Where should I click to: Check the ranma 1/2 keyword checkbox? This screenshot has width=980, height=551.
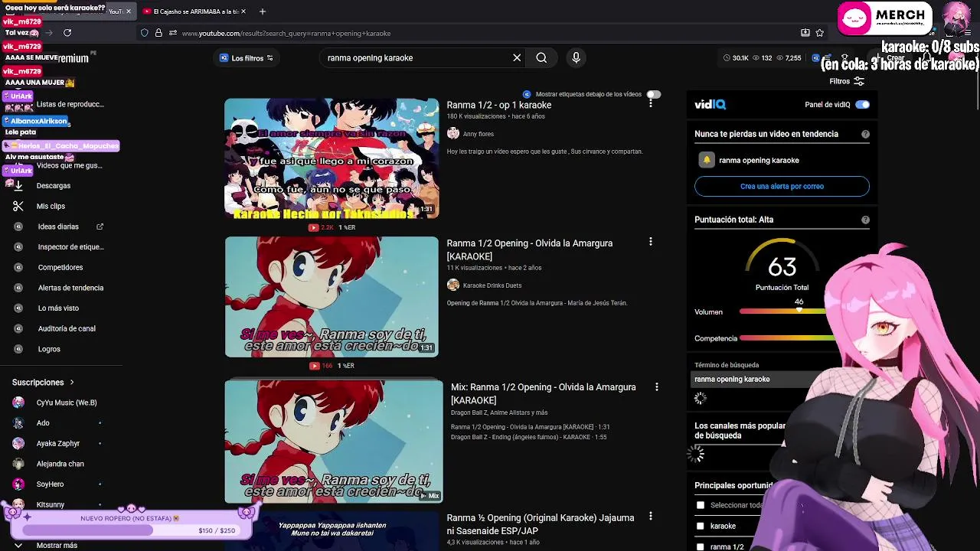[700, 546]
